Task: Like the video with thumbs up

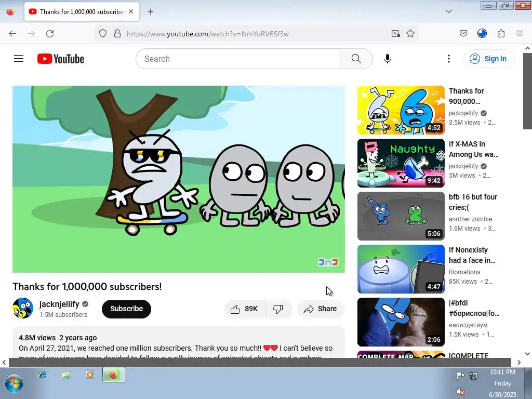Action: (245, 309)
